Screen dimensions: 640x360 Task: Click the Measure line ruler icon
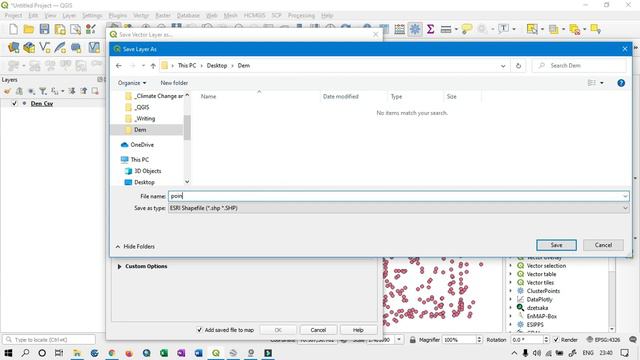point(446,29)
